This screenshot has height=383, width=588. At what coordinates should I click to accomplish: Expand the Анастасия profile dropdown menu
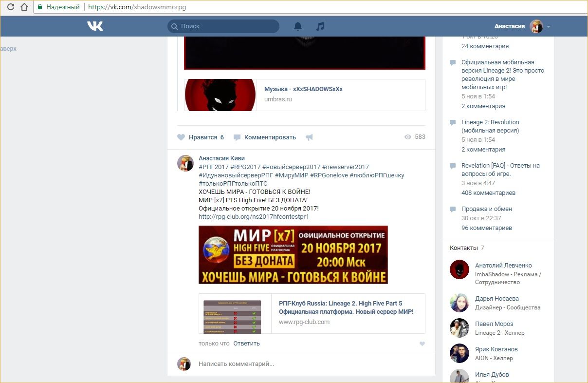(549, 26)
